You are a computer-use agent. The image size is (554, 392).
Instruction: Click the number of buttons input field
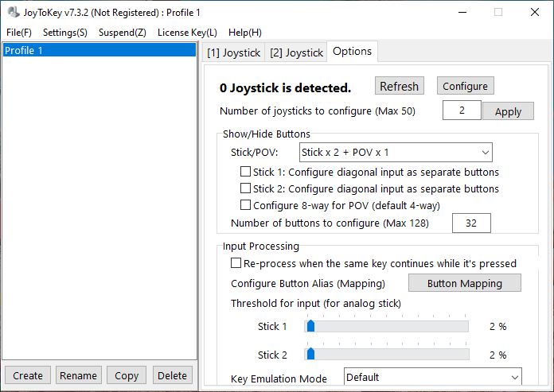coord(471,223)
